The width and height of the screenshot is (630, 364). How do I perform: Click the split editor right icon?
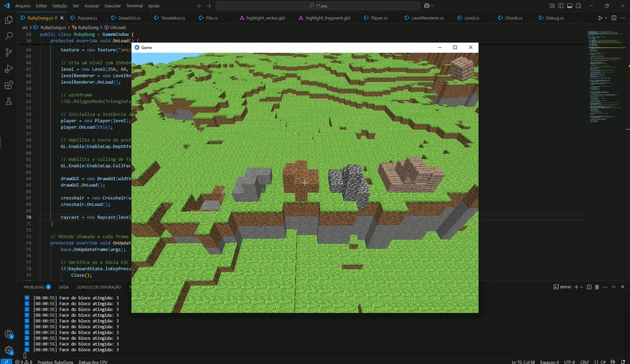point(614,18)
